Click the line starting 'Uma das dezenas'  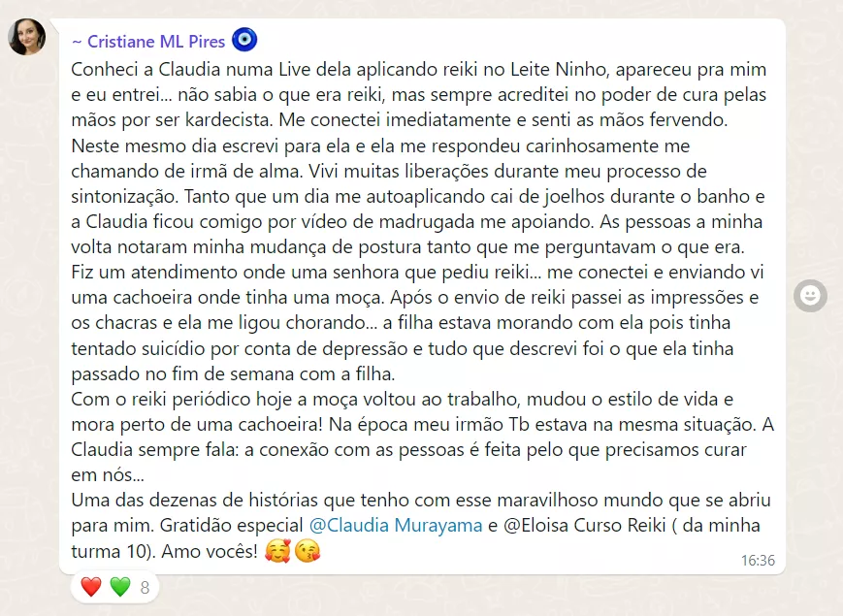click(x=421, y=500)
